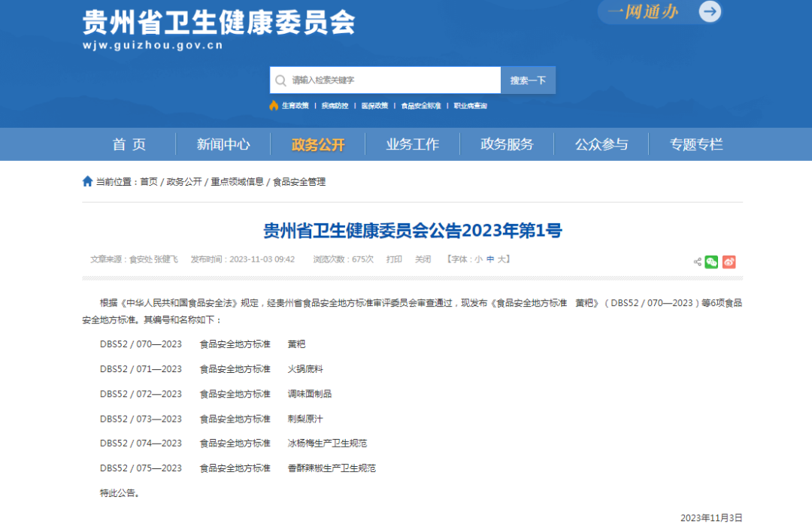Click the 关闭 close page link
The width and height of the screenshot is (812, 530).
click(423, 259)
